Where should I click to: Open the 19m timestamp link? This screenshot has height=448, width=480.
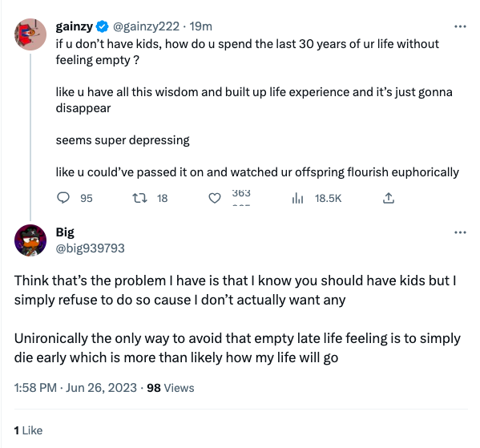point(201,26)
